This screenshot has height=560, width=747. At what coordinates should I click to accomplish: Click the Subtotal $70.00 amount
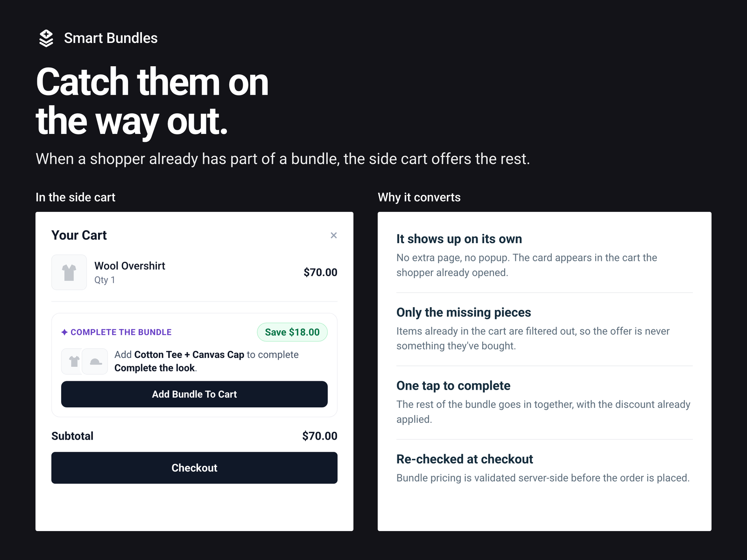tap(319, 436)
